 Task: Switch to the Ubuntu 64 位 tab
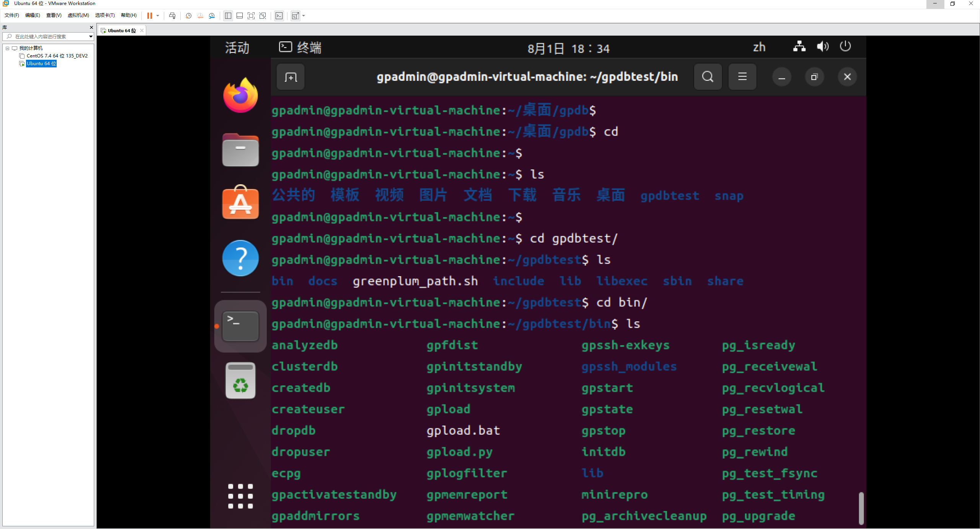pyautogui.click(x=122, y=31)
